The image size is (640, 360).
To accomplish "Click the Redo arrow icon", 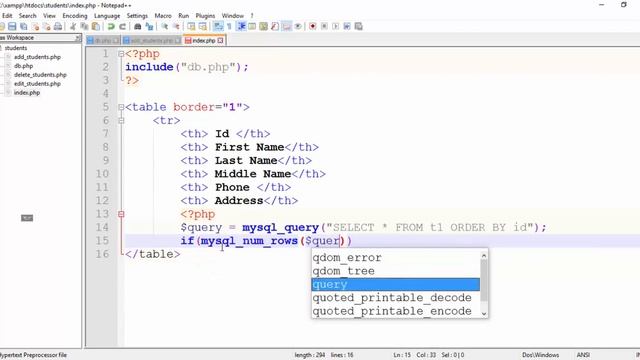I will point(122,27).
